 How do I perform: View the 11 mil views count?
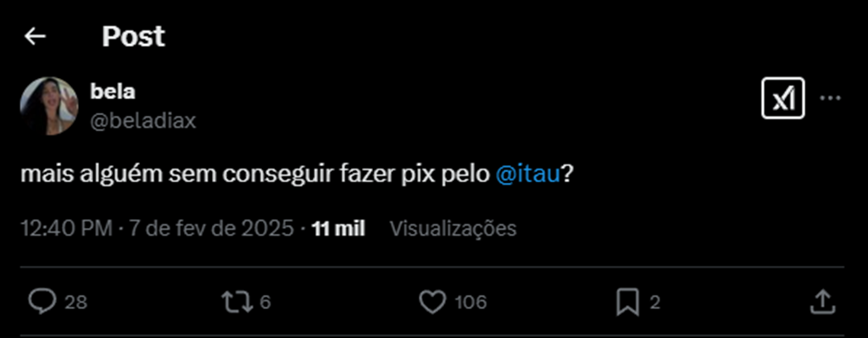pos(338,229)
